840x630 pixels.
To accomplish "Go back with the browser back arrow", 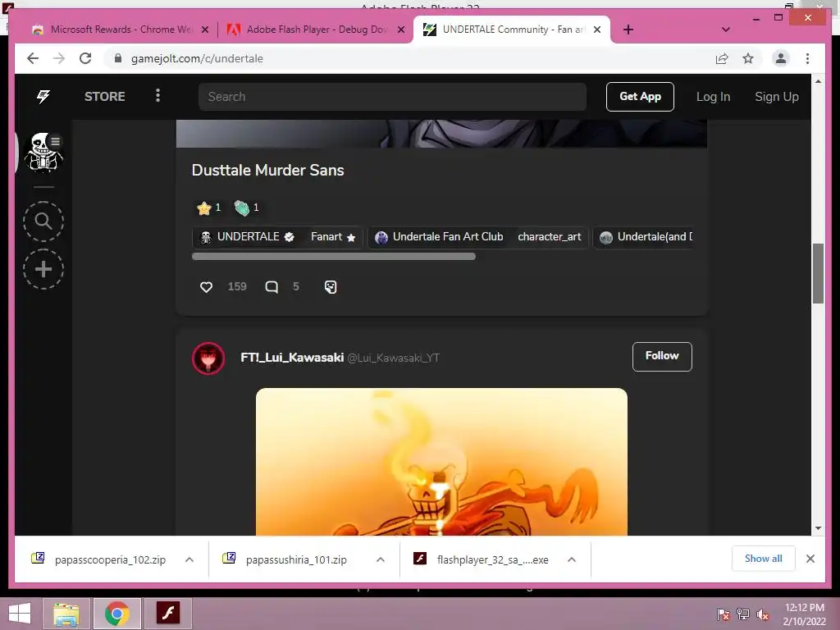I will pos(33,58).
